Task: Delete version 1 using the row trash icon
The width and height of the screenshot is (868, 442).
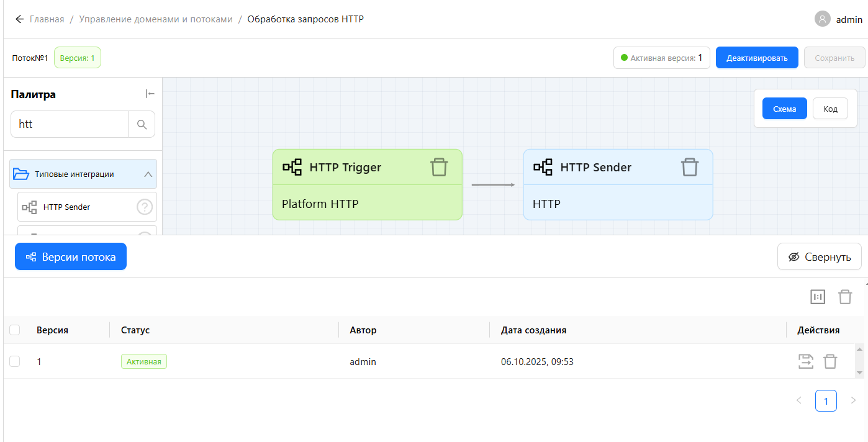Action: (x=830, y=361)
